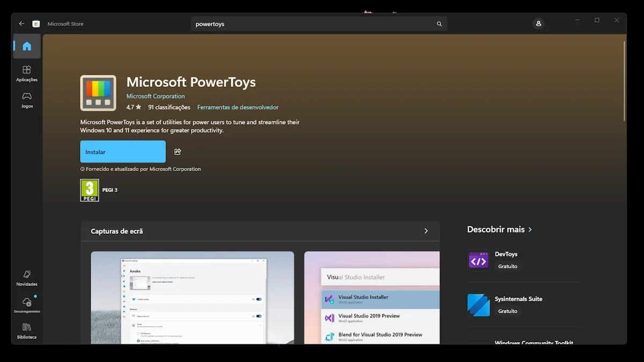Expand Descobrir mais section chevron
This screenshot has width=644, height=362.
pyautogui.click(x=530, y=230)
